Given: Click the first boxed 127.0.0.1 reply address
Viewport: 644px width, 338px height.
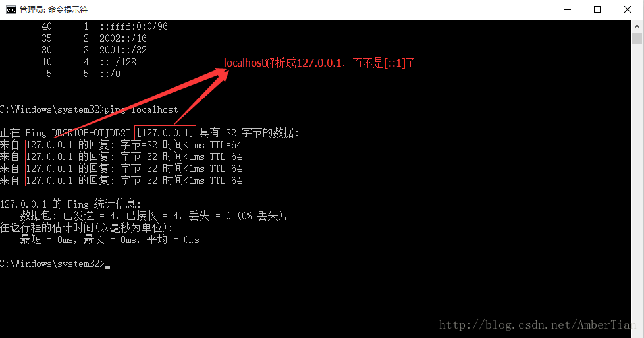Looking at the screenshot, I should click(50, 145).
